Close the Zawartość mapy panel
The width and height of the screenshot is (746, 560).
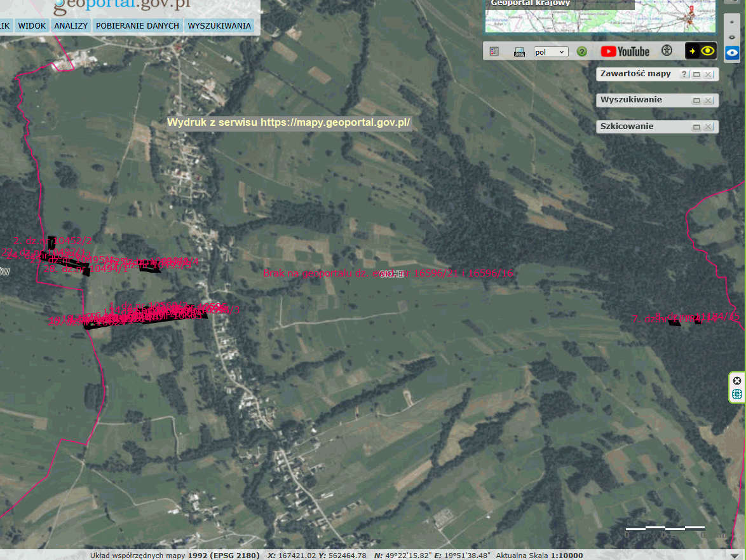709,74
